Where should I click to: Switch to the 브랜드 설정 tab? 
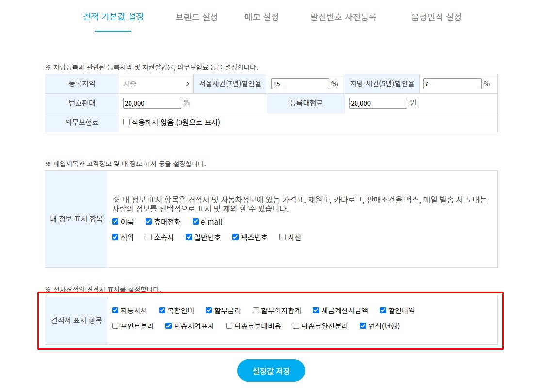(196, 17)
